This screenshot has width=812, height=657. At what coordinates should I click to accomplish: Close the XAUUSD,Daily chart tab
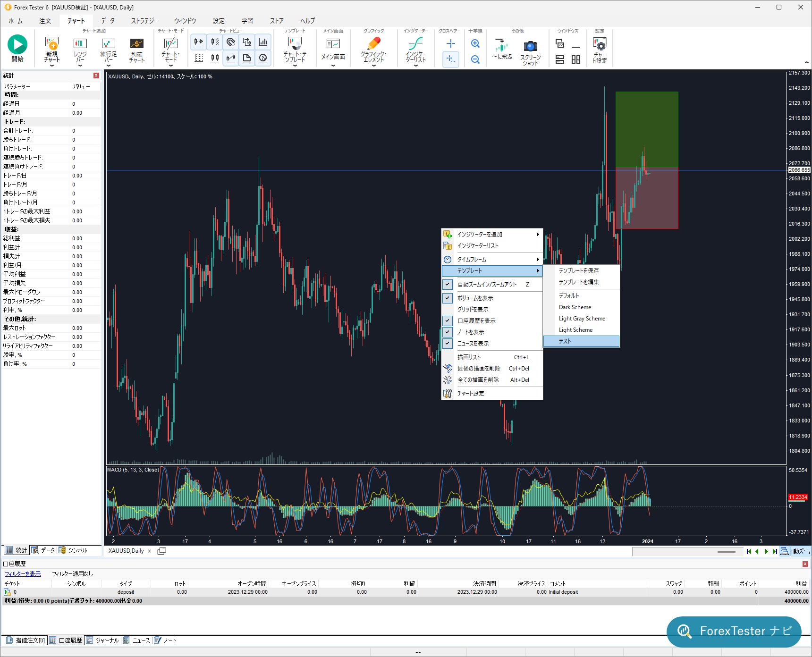[x=150, y=551]
